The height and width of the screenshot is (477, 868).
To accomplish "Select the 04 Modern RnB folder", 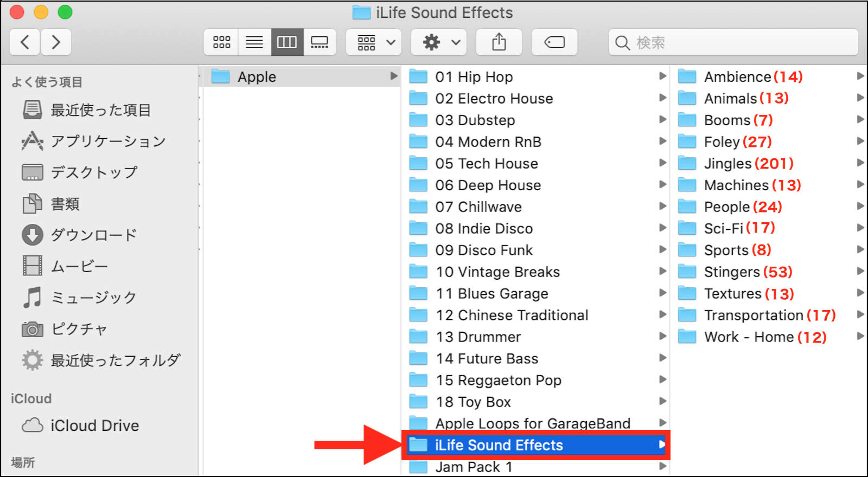I will pyautogui.click(x=535, y=141).
